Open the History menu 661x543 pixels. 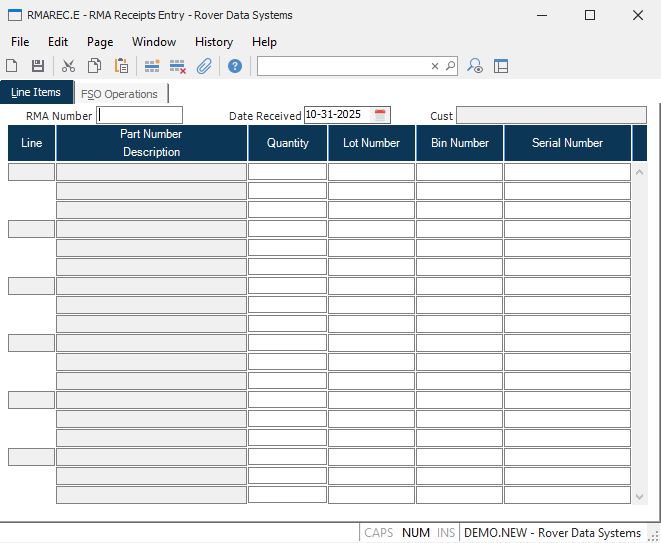pyautogui.click(x=213, y=42)
